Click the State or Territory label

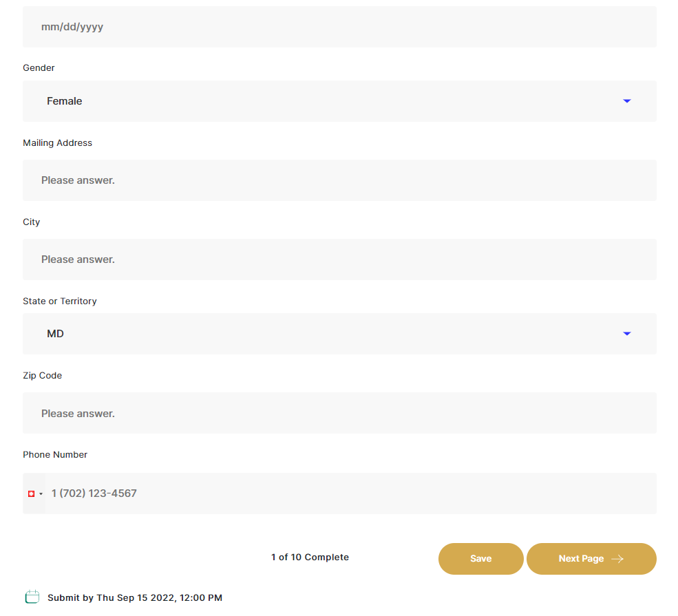click(x=60, y=301)
